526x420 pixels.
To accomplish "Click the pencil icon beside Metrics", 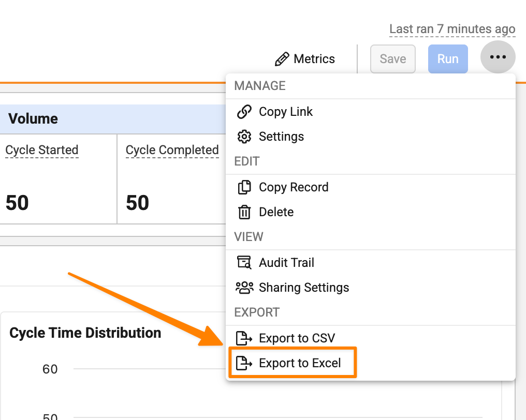I will click(282, 59).
